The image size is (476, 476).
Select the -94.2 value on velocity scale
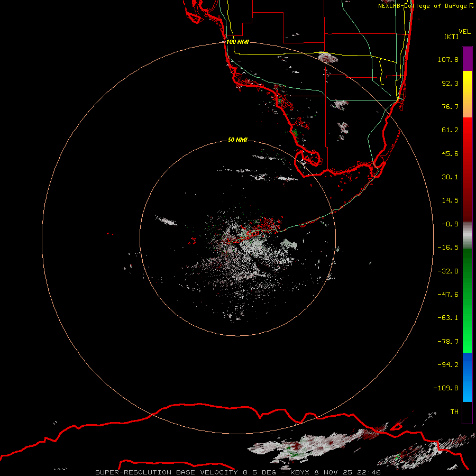tap(448, 364)
